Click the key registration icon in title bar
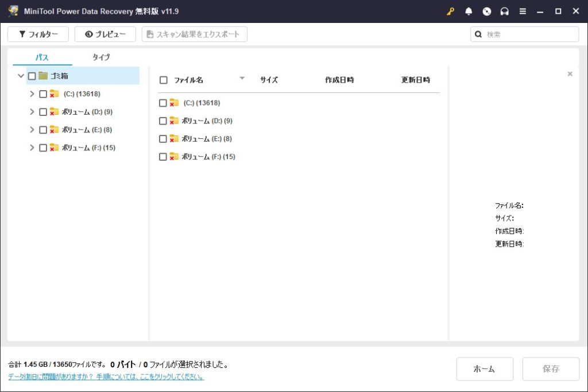 [x=450, y=11]
